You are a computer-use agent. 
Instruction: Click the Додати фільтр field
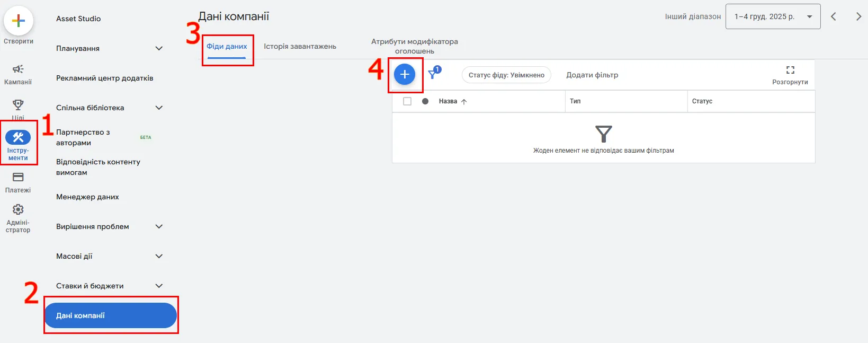click(x=592, y=75)
